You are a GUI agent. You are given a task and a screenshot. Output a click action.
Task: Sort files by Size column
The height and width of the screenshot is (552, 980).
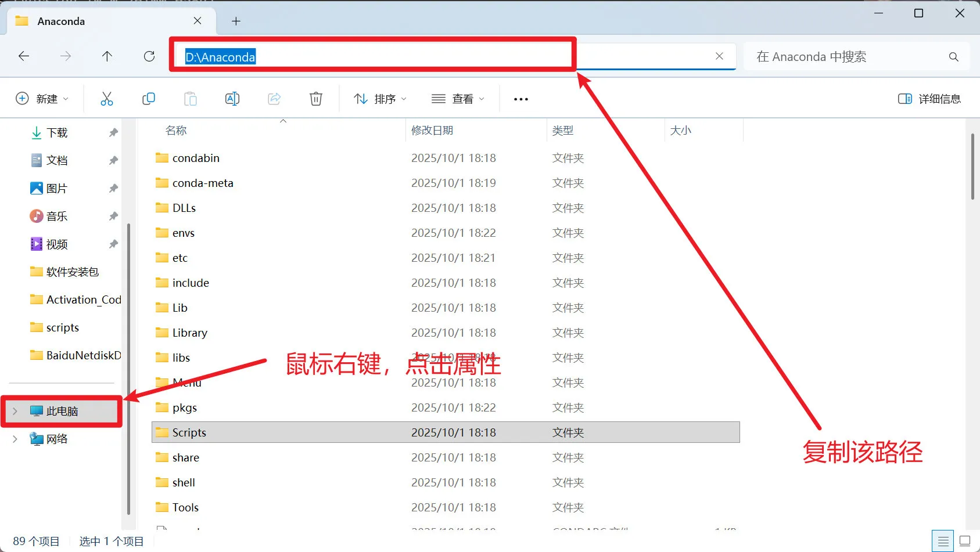(x=681, y=131)
